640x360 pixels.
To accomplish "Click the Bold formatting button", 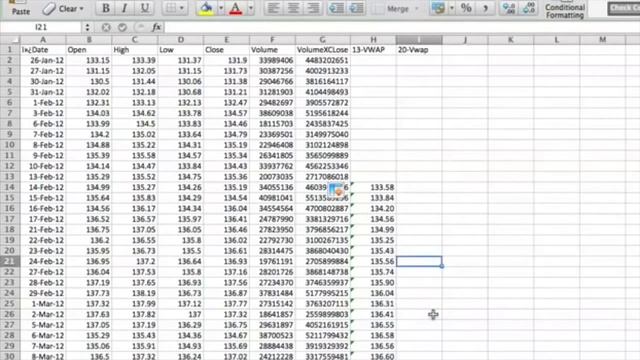I will point(106,8).
